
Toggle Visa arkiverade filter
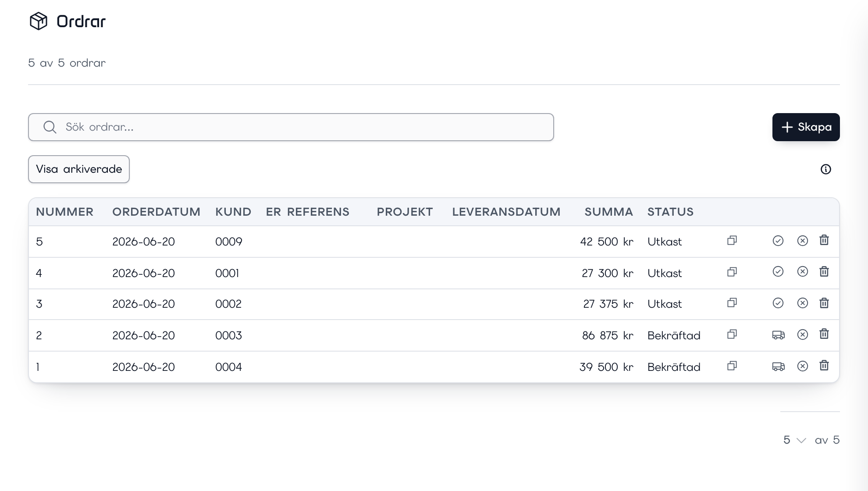(79, 169)
